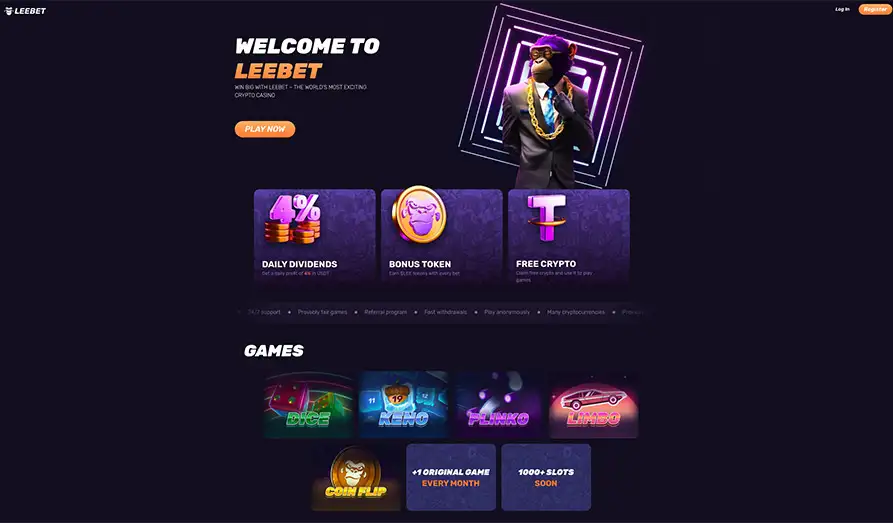893x523 pixels.
Task: Launch the Coin Flip game
Action: (356, 477)
